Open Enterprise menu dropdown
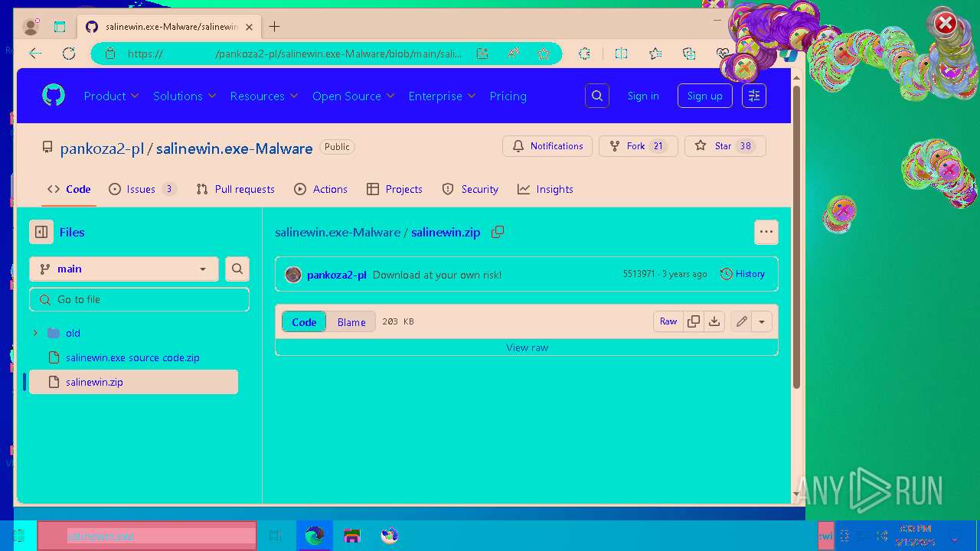The width and height of the screenshot is (980, 551). click(x=442, y=96)
